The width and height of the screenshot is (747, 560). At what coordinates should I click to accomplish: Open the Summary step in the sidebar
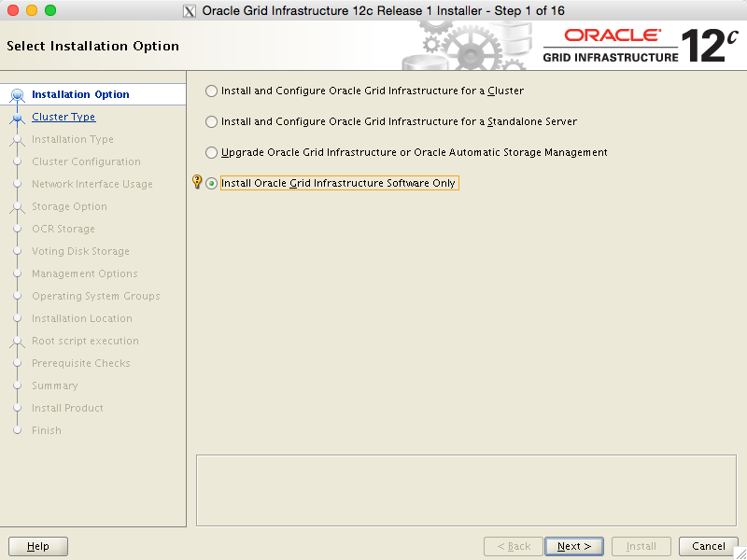(x=55, y=385)
